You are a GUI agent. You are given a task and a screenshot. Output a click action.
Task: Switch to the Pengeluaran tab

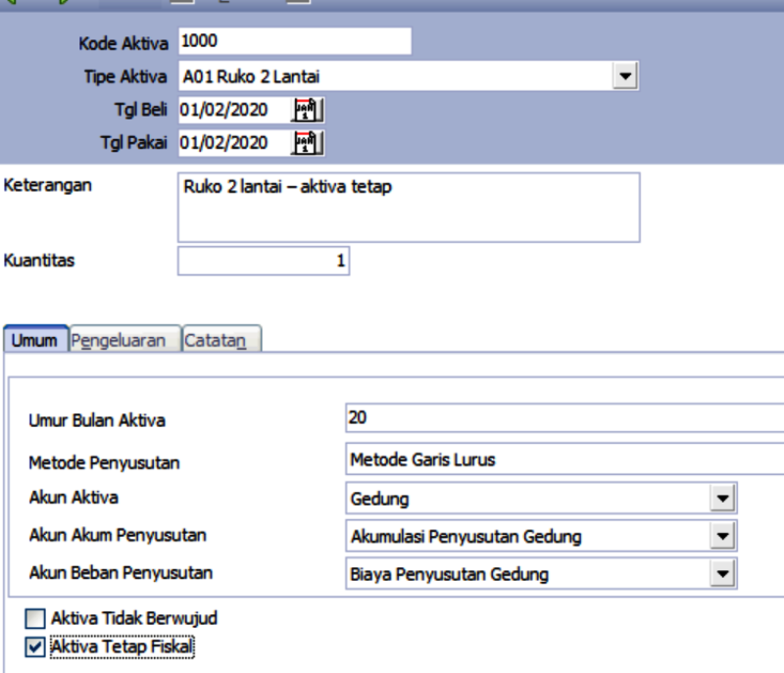(125, 340)
